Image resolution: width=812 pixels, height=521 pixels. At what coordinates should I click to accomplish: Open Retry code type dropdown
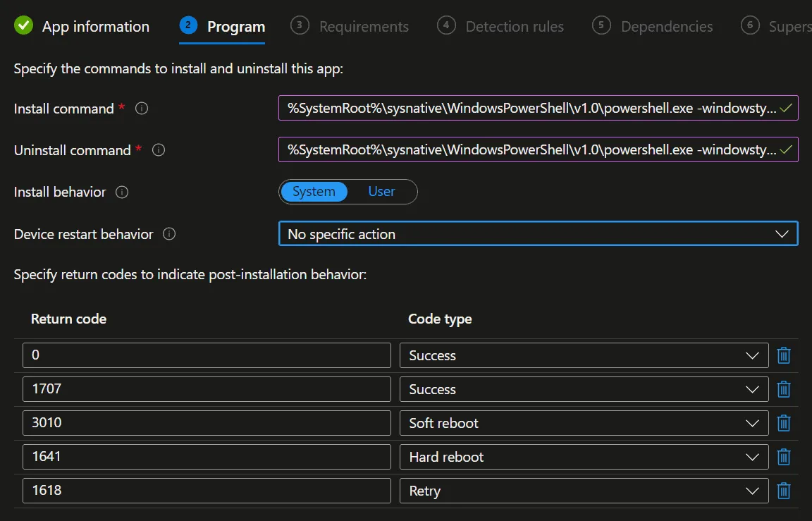click(x=584, y=491)
